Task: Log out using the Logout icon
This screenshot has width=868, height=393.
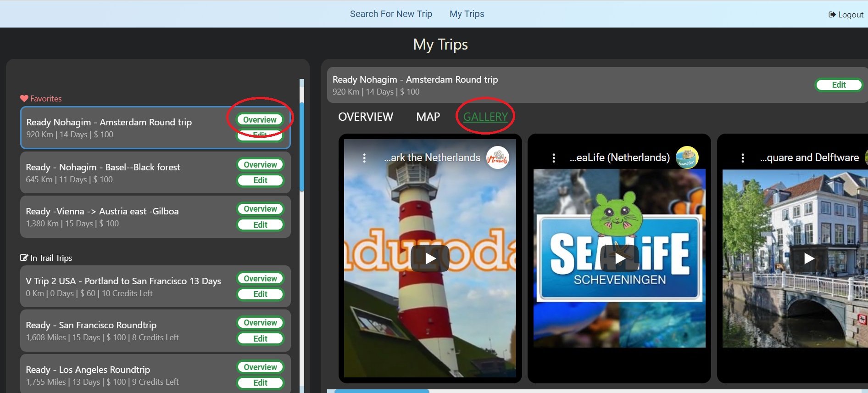Action: [832, 15]
